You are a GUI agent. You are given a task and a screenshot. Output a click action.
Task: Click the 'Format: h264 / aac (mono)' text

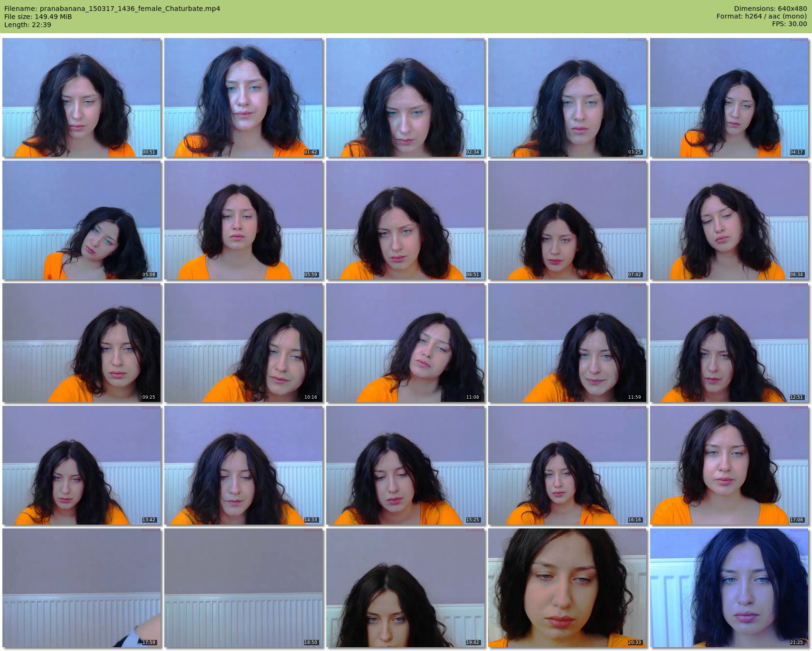[762, 16]
